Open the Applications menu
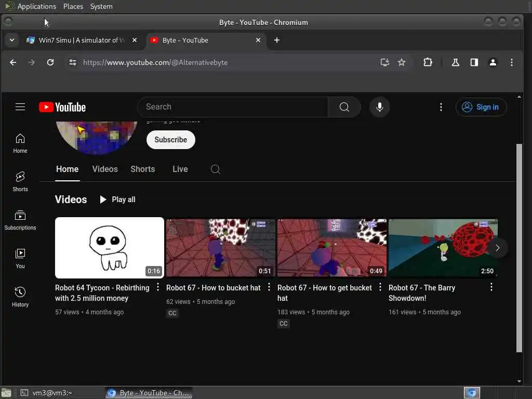The image size is (532, 399). point(37,6)
